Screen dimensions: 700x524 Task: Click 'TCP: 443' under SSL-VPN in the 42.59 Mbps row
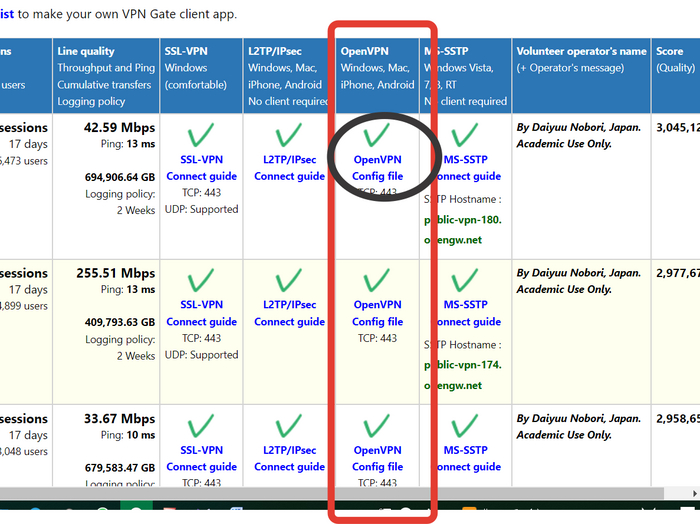201,193
